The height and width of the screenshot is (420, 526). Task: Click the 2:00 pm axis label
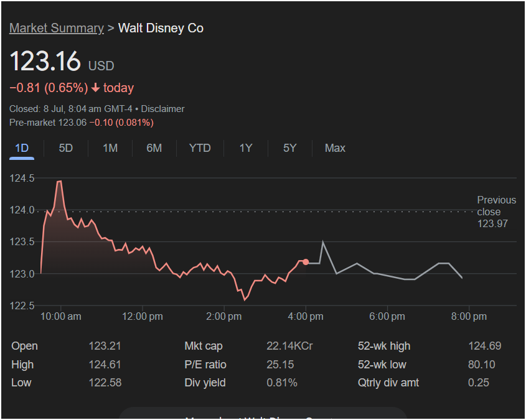(x=223, y=317)
